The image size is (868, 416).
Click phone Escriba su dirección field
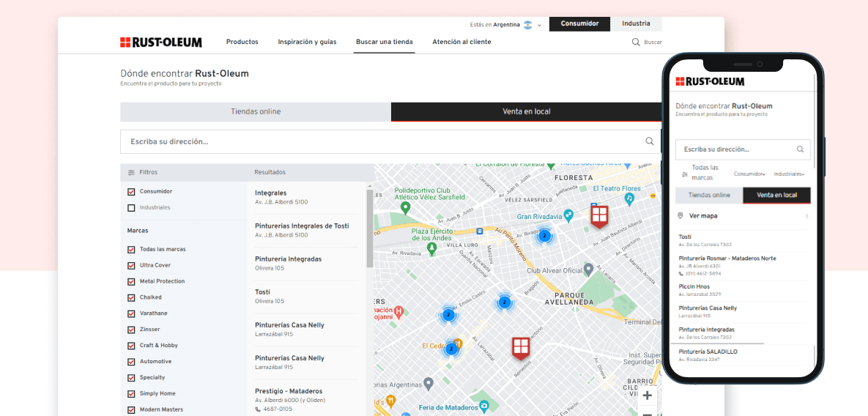pyautogui.click(x=743, y=149)
